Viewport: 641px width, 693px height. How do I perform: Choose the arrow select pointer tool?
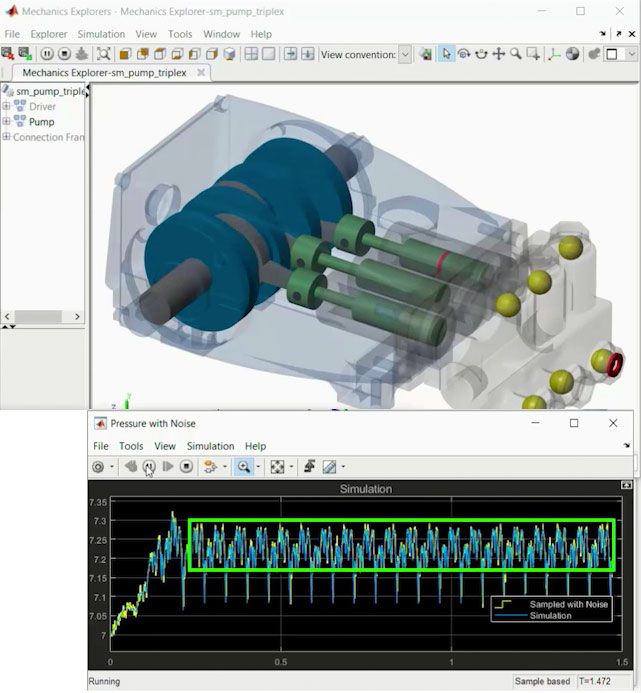[446, 54]
